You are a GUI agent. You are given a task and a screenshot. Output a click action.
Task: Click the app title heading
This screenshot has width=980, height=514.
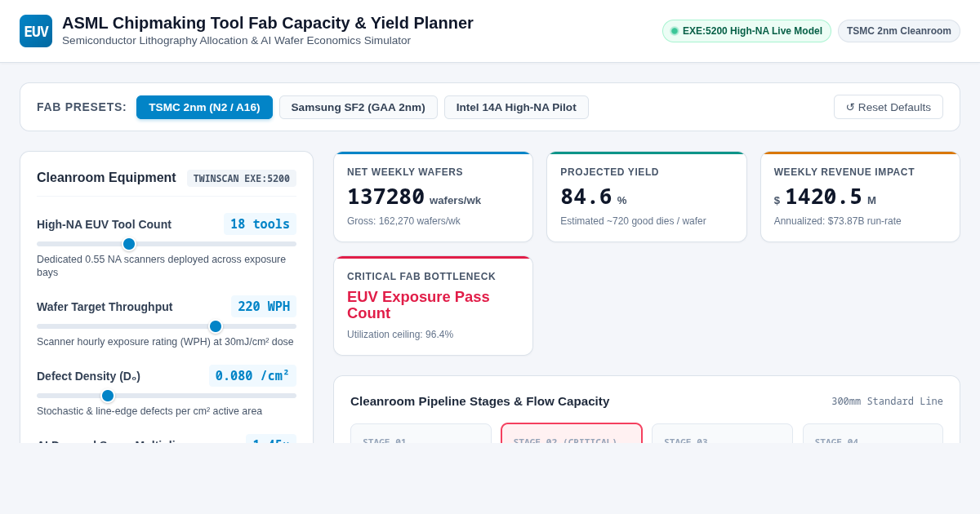tap(268, 23)
